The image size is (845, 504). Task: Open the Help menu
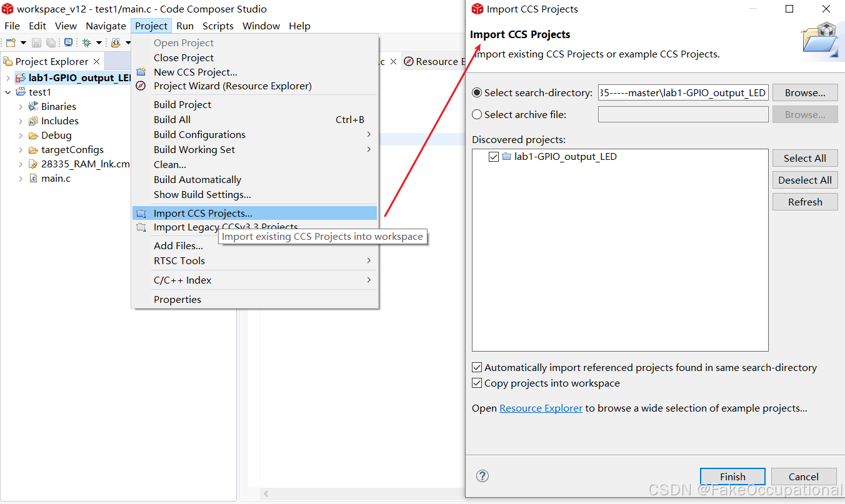point(299,26)
